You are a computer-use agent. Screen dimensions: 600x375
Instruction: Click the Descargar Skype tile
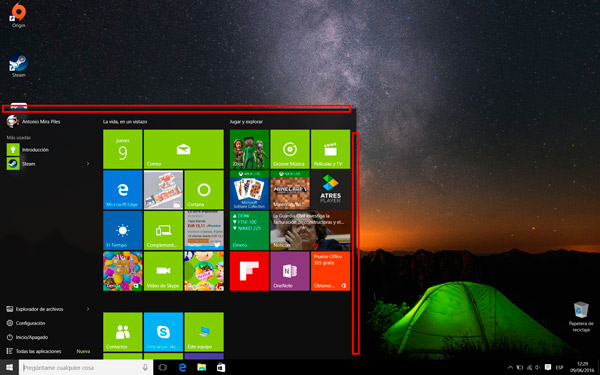coord(163,332)
